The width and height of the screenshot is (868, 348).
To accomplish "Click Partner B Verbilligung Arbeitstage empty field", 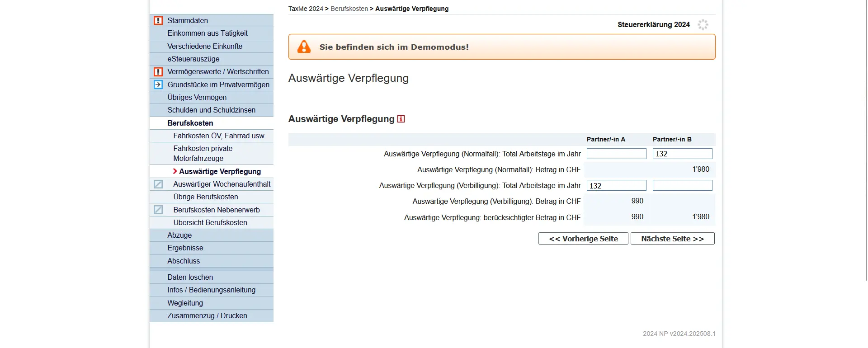I will 682,185.
